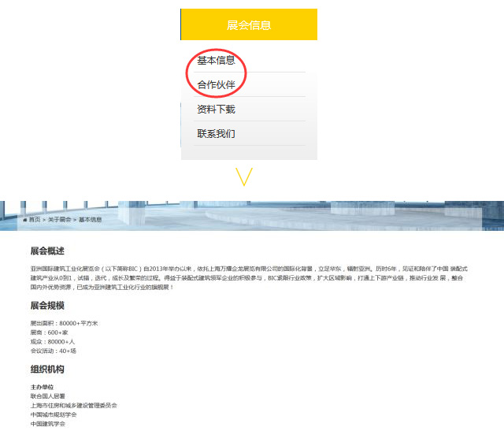This screenshot has width=504, height=431.
Task: Click 上海市住房和城乡建设管理委员会 text
Action: pos(74,405)
